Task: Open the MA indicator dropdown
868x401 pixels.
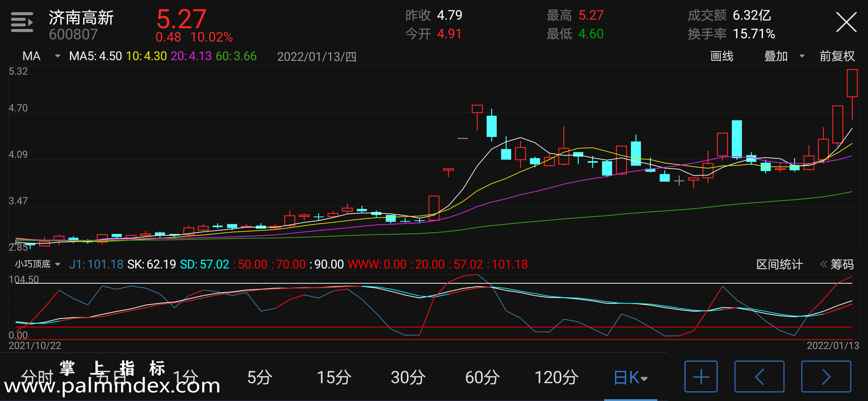Action: click(41, 56)
